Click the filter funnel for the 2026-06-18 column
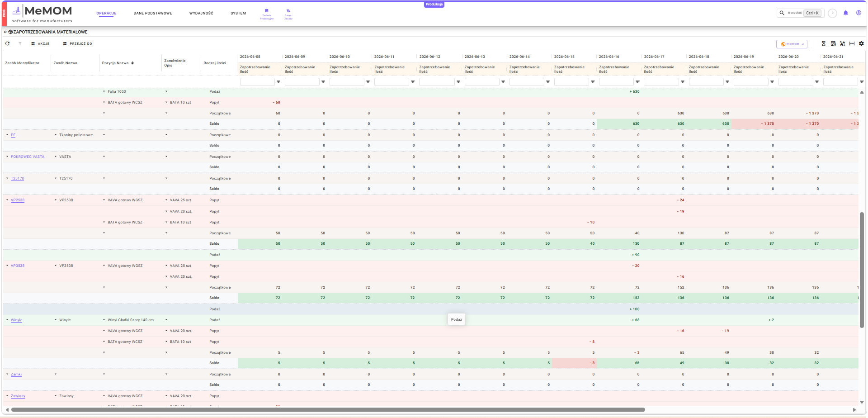 point(727,82)
